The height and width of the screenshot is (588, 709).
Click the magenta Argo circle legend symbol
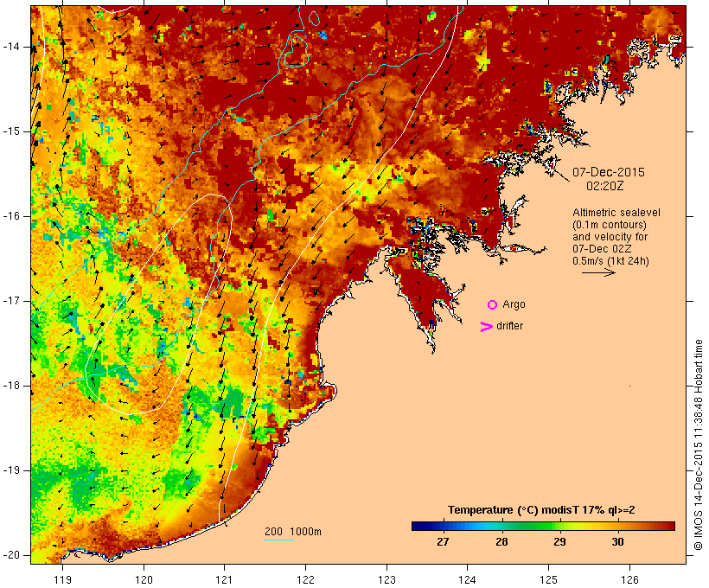493,305
